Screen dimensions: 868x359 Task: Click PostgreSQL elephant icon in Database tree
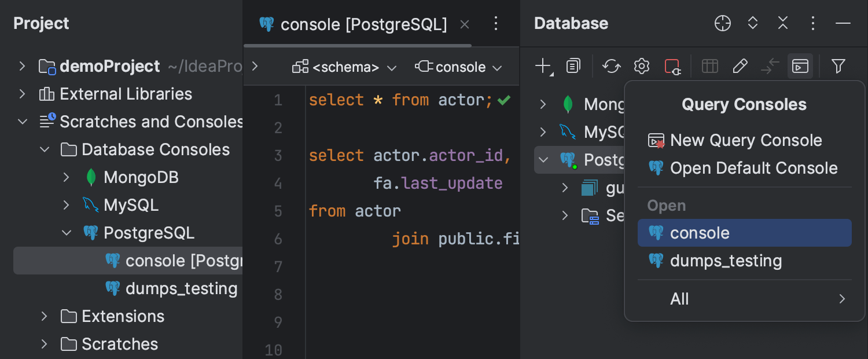(x=568, y=160)
